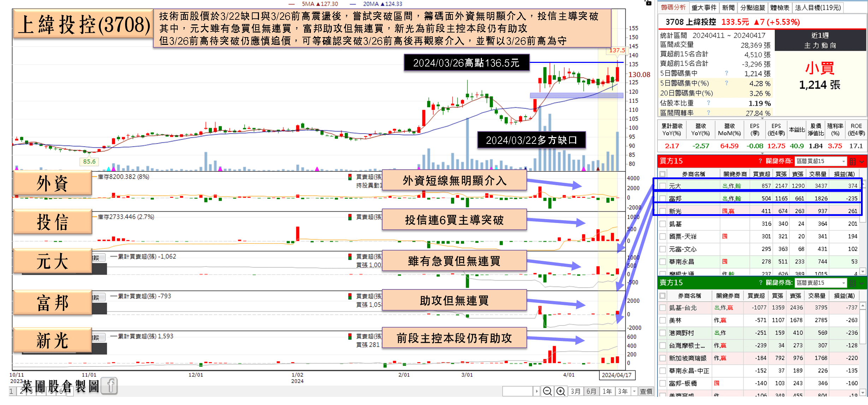Image resolution: width=868 pixels, height=405 pixels.
Task: Click the small play arrow beside the date field
Action: [x=537, y=391]
